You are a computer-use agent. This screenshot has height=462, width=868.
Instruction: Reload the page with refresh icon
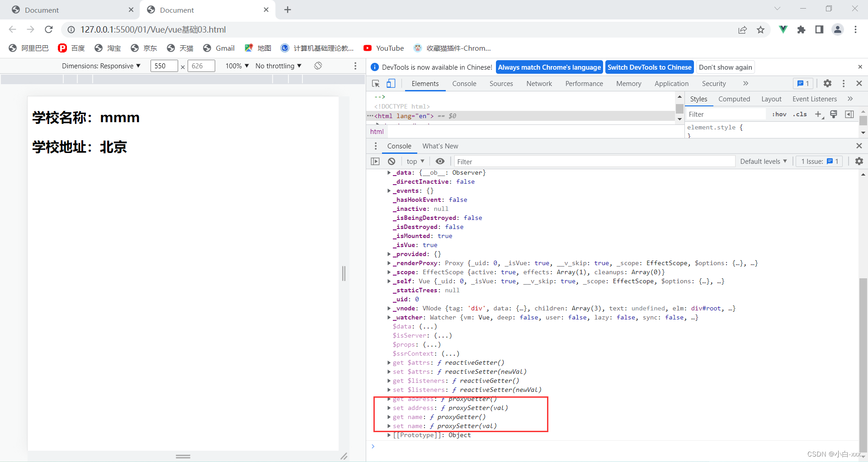tap(49, 29)
